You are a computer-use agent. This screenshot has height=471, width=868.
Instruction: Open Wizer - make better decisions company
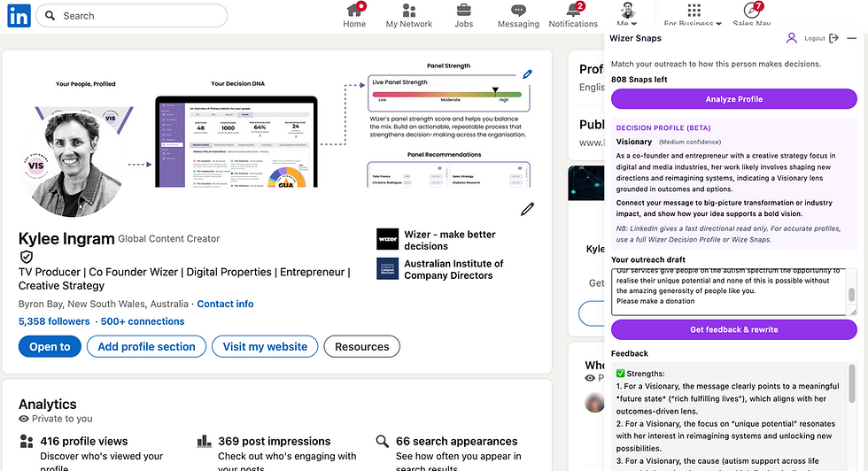[450, 240]
